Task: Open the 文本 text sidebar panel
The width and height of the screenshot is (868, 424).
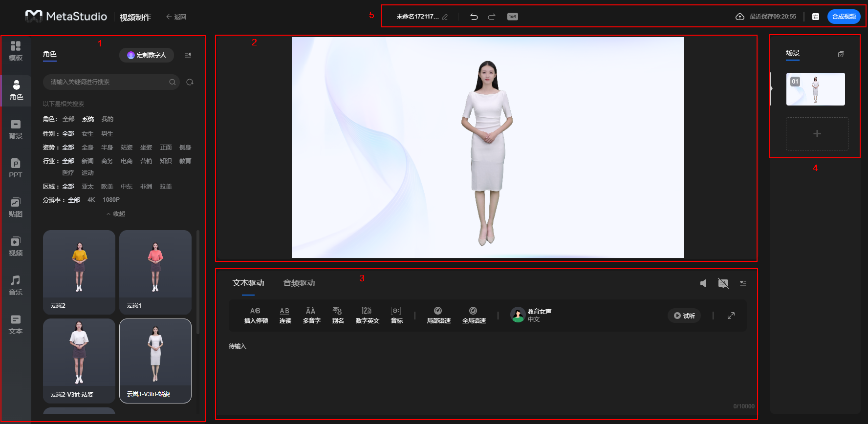Action: click(16, 325)
